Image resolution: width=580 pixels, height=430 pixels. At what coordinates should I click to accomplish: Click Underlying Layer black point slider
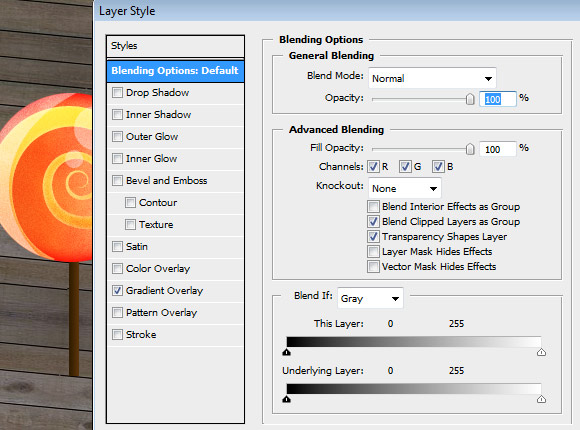(286, 399)
